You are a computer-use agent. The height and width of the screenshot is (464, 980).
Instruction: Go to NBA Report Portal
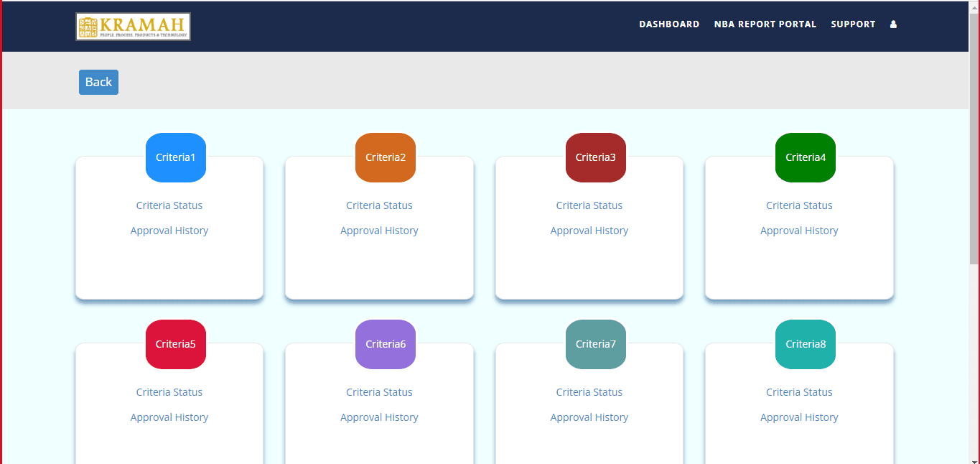point(765,24)
